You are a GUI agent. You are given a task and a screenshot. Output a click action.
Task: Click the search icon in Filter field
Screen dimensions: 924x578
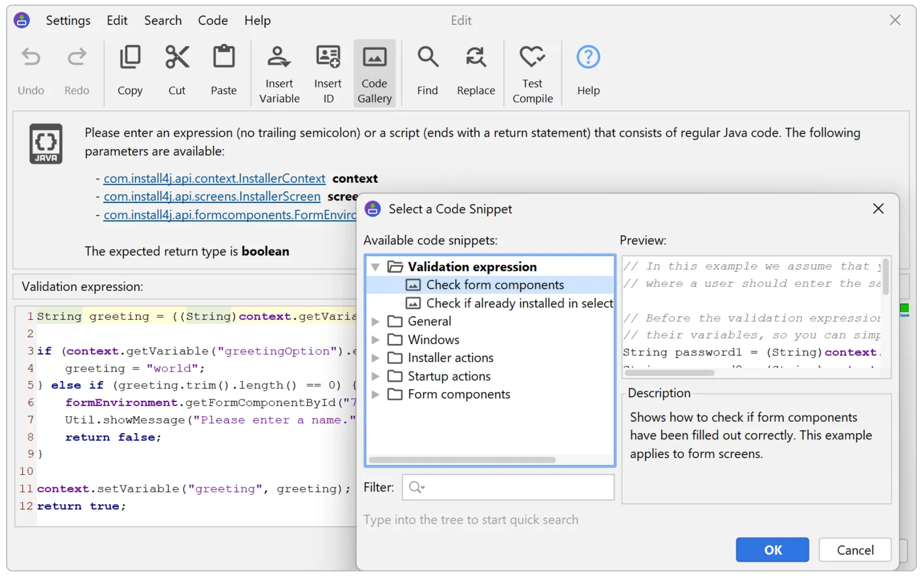click(416, 487)
